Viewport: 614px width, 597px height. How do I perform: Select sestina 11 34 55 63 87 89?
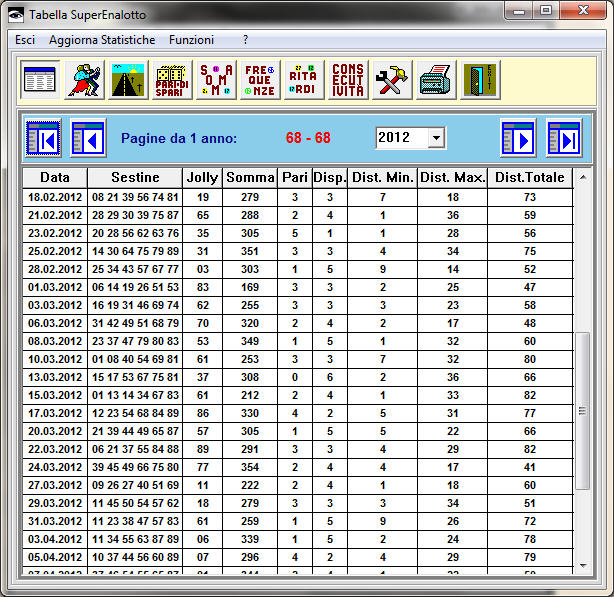(x=135, y=539)
